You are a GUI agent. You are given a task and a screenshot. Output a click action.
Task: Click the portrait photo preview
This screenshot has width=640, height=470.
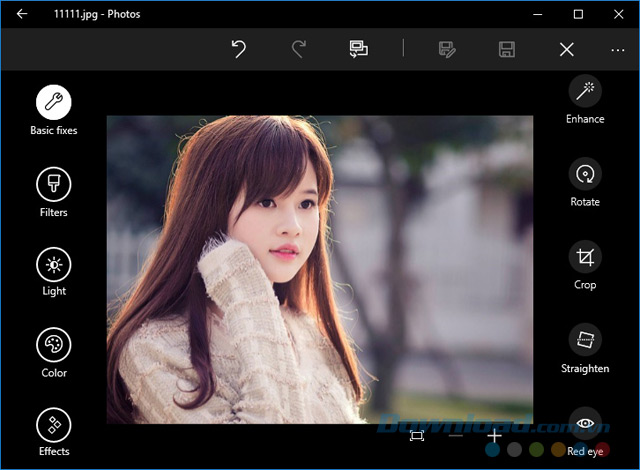[x=320, y=270]
